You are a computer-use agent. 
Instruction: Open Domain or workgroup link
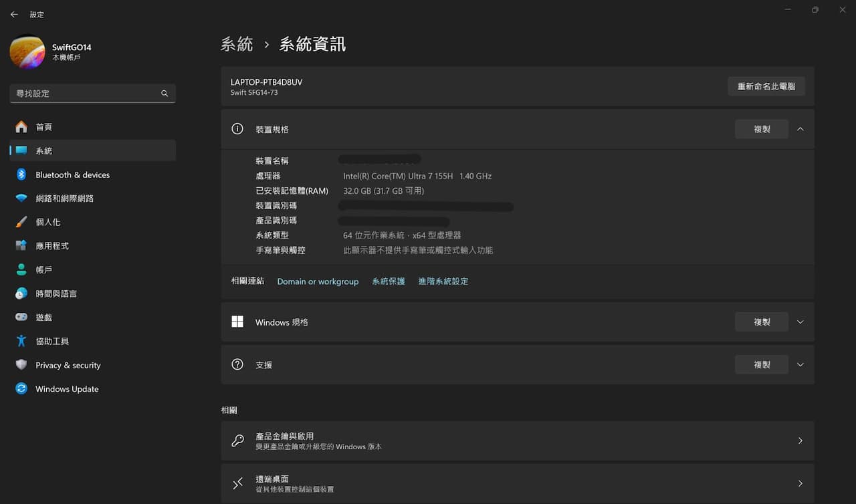[x=318, y=281]
